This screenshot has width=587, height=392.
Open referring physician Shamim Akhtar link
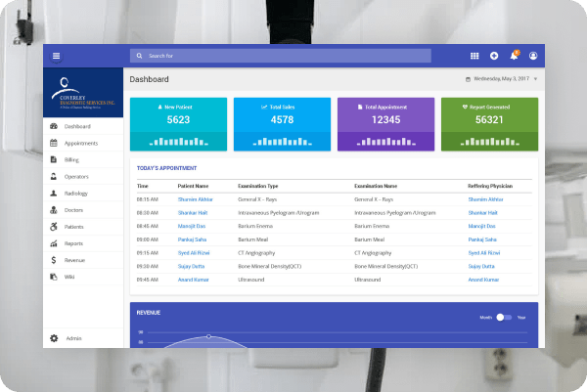point(485,199)
